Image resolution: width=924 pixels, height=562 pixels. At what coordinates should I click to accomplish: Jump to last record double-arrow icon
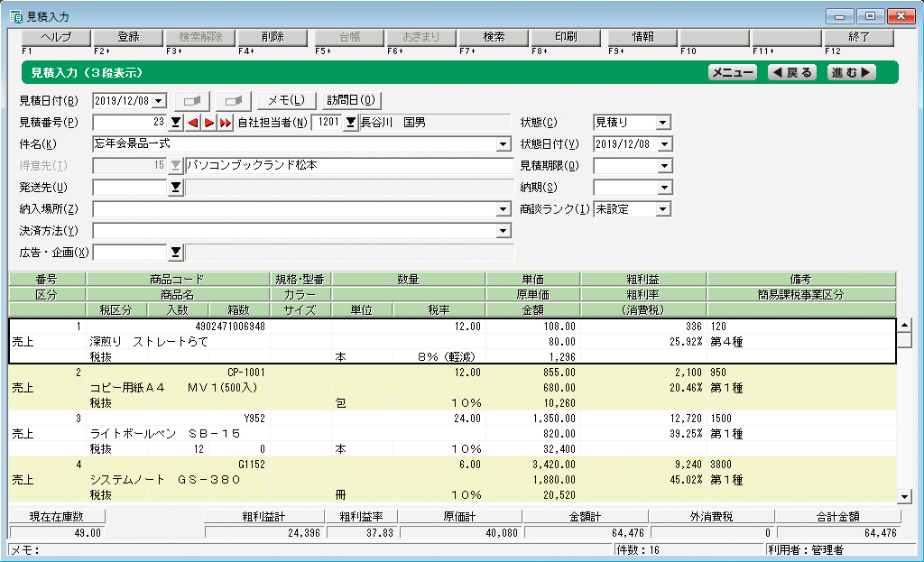pos(225,123)
